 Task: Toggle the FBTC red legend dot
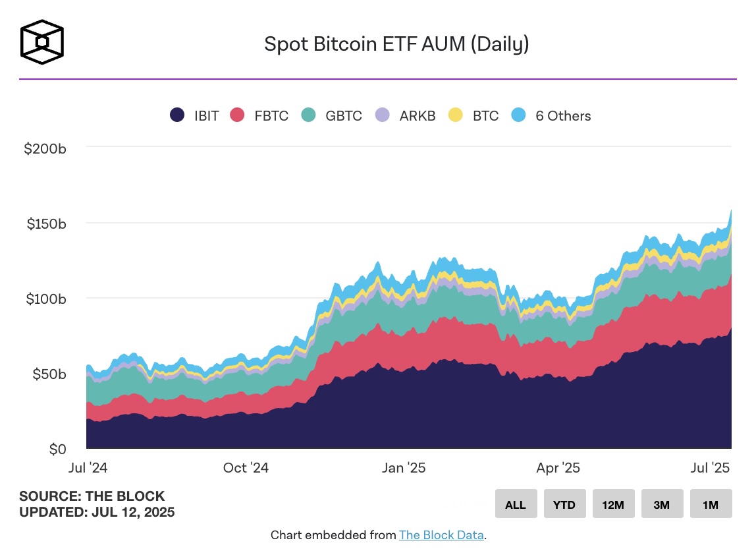[237, 115]
